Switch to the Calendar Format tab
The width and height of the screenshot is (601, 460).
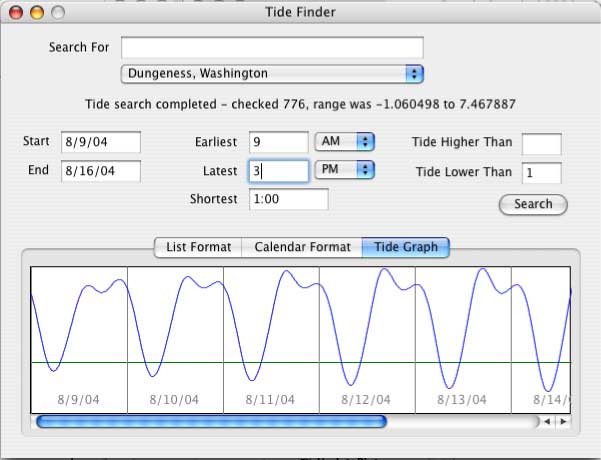(302, 247)
